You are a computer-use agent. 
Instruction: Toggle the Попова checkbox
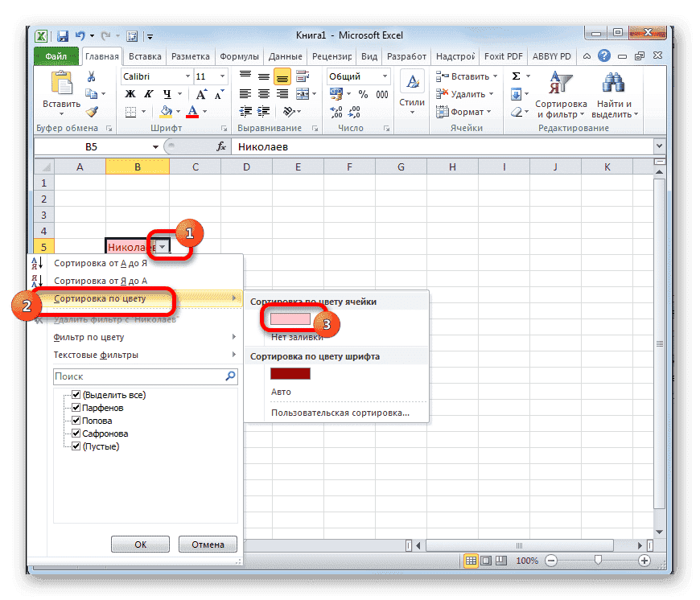pyautogui.click(x=76, y=420)
